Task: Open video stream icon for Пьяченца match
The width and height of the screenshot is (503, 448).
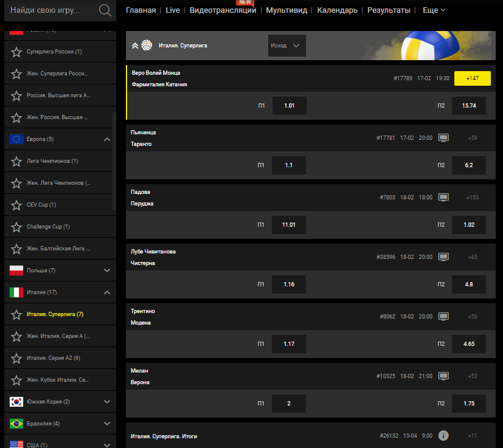Action: coord(443,138)
